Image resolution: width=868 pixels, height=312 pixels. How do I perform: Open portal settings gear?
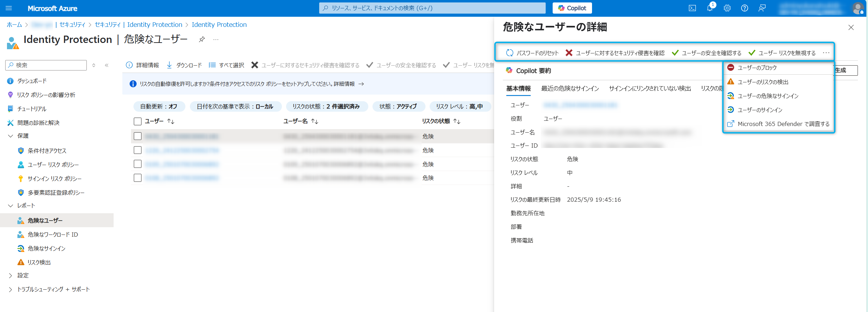(x=727, y=8)
